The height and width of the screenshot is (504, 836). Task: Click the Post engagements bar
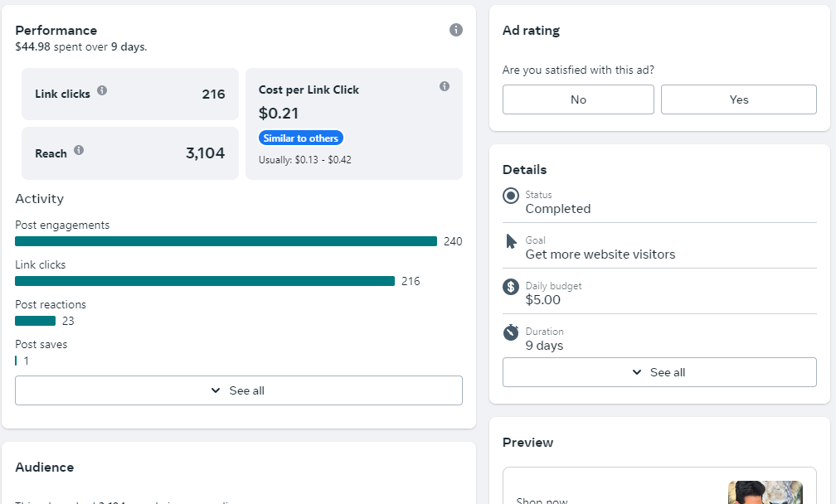[226, 241]
